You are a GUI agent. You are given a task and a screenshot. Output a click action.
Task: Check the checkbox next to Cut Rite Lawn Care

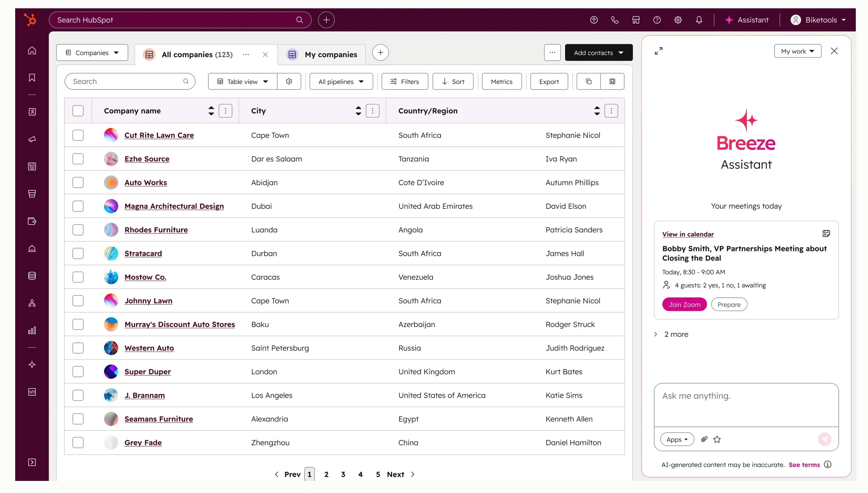point(78,135)
